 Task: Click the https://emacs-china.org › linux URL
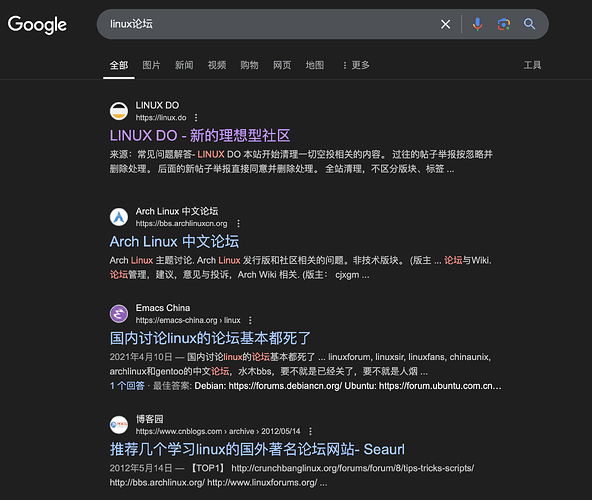188,320
